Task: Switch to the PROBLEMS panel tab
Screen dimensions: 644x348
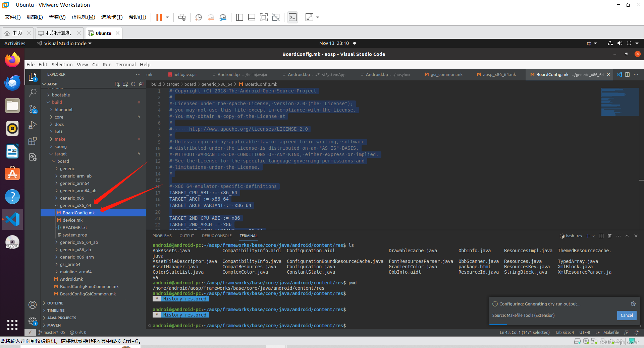Action: 162,236
